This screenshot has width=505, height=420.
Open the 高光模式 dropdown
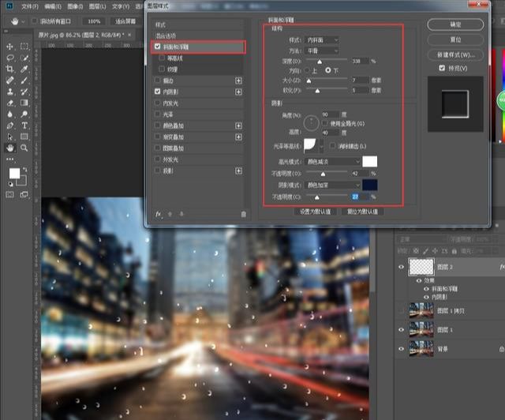coord(332,162)
